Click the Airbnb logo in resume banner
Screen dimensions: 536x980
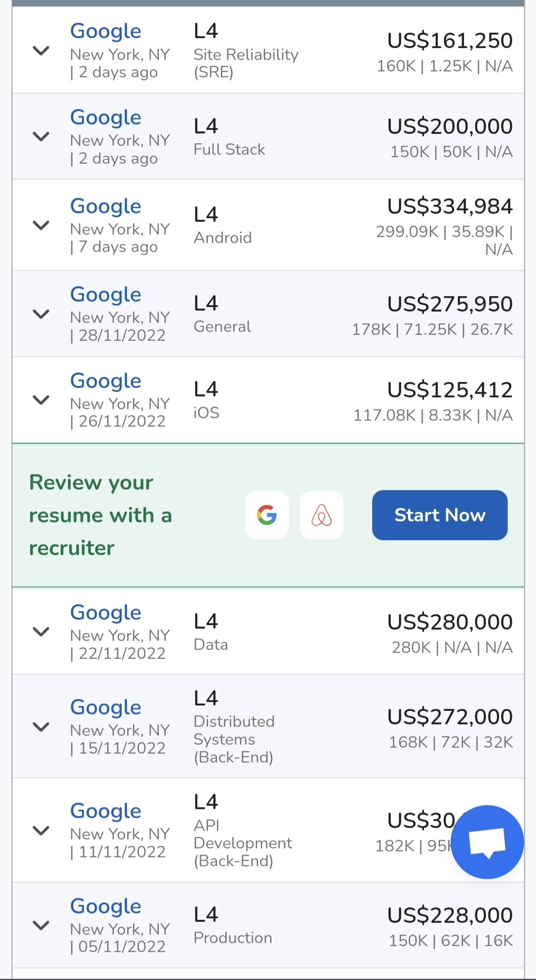click(322, 515)
